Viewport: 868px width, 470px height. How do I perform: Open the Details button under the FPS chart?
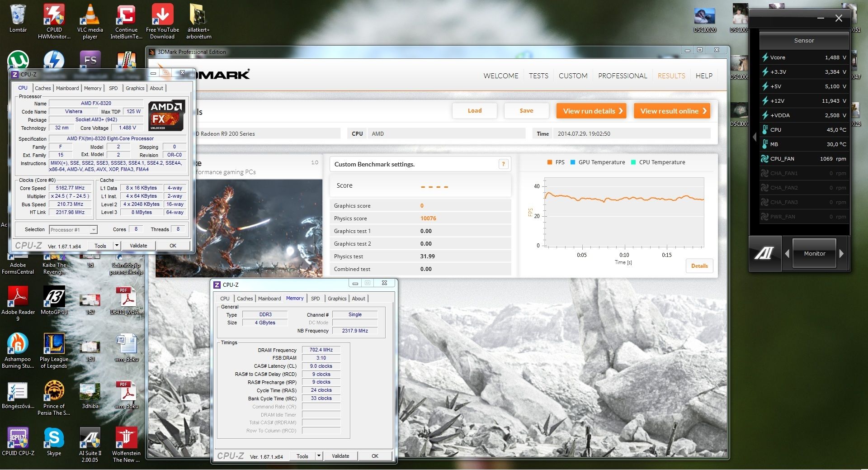699,266
